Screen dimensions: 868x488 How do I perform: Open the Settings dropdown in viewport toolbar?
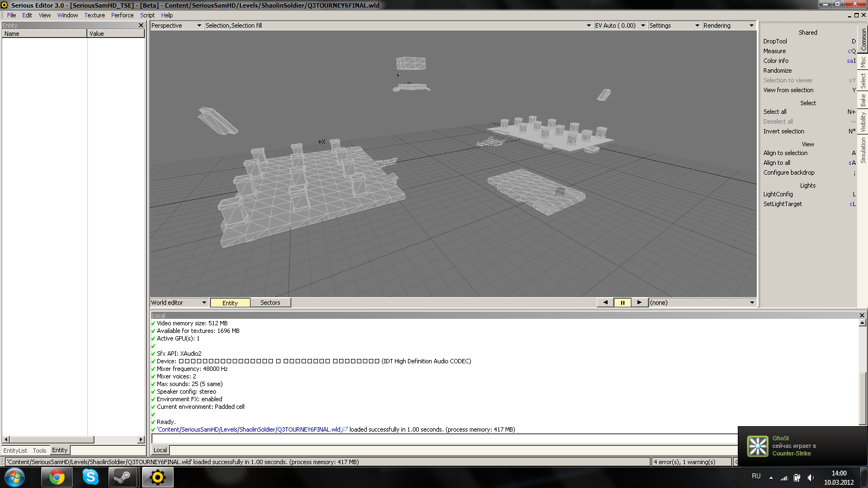[674, 25]
